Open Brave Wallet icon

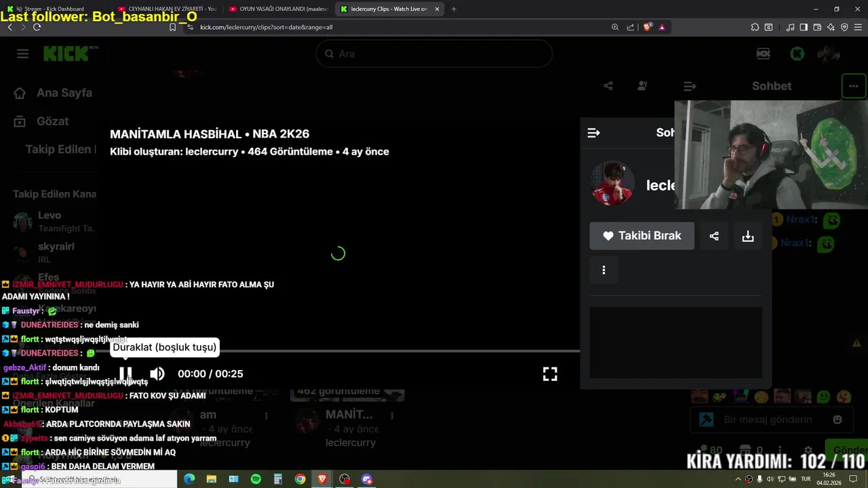point(817,27)
